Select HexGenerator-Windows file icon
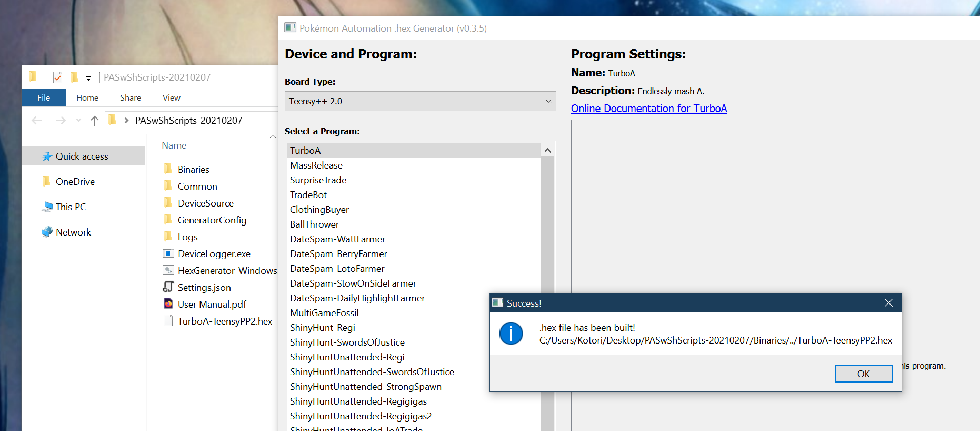980x431 pixels. point(168,270)
